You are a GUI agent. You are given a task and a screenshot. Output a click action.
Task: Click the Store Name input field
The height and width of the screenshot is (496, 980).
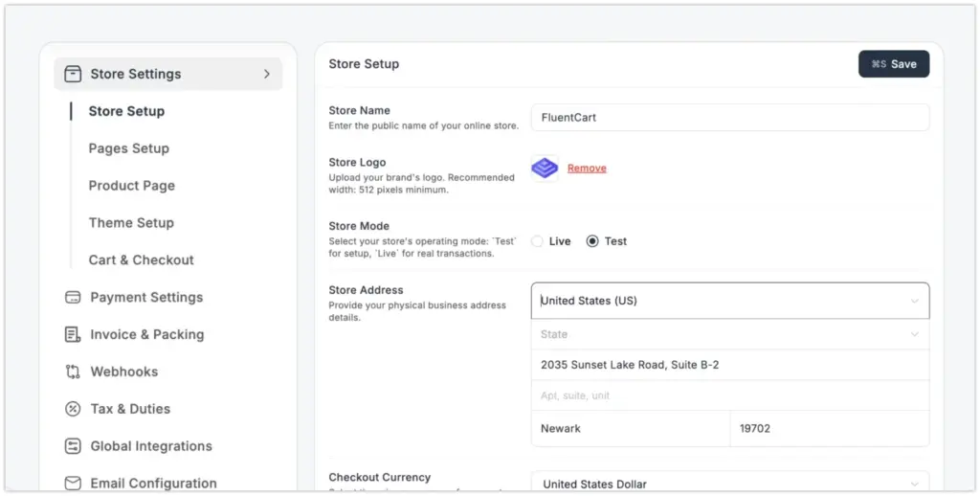(x=729, y=118)
